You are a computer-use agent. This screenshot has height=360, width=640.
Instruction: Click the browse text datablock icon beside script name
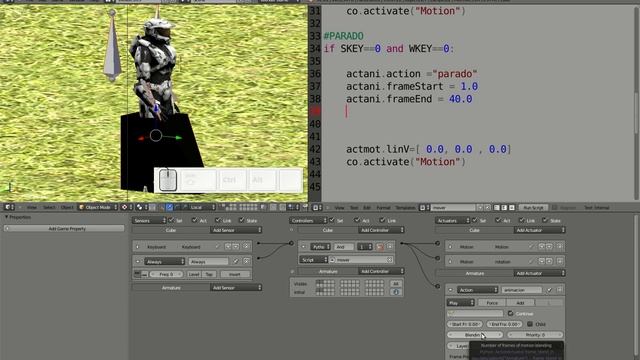(x=424, y=207)
